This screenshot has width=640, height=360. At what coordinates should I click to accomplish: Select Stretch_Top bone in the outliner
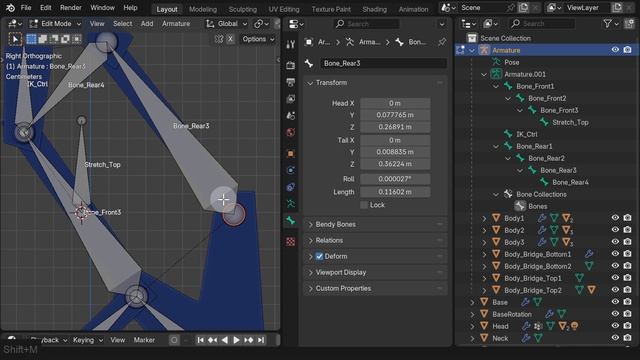pos(570,122)
